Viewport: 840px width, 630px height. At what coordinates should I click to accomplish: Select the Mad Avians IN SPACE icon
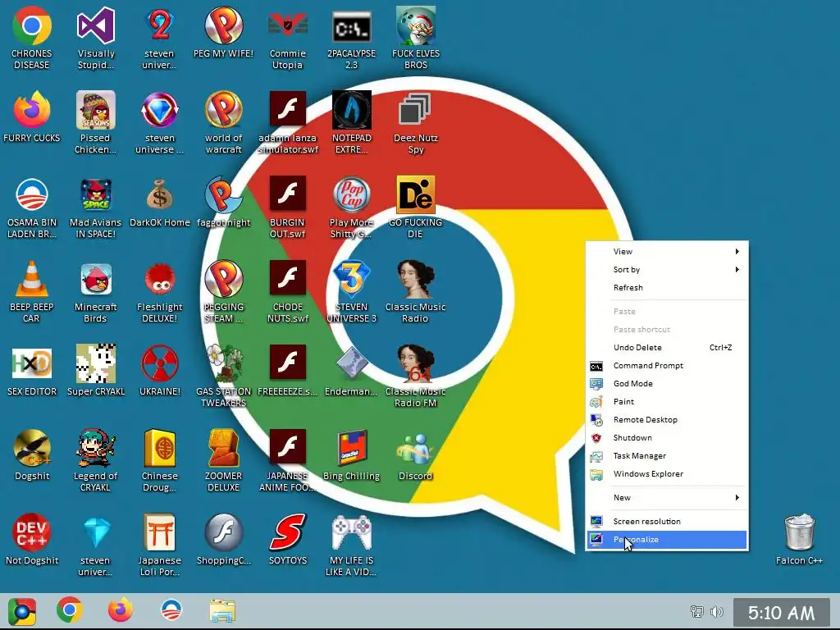click(x=96, y=194)
